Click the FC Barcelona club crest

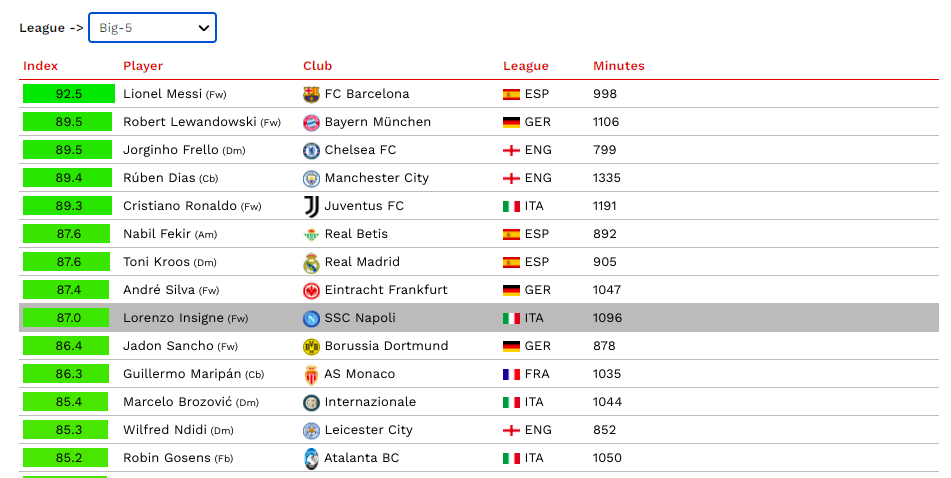click(311, 94)
